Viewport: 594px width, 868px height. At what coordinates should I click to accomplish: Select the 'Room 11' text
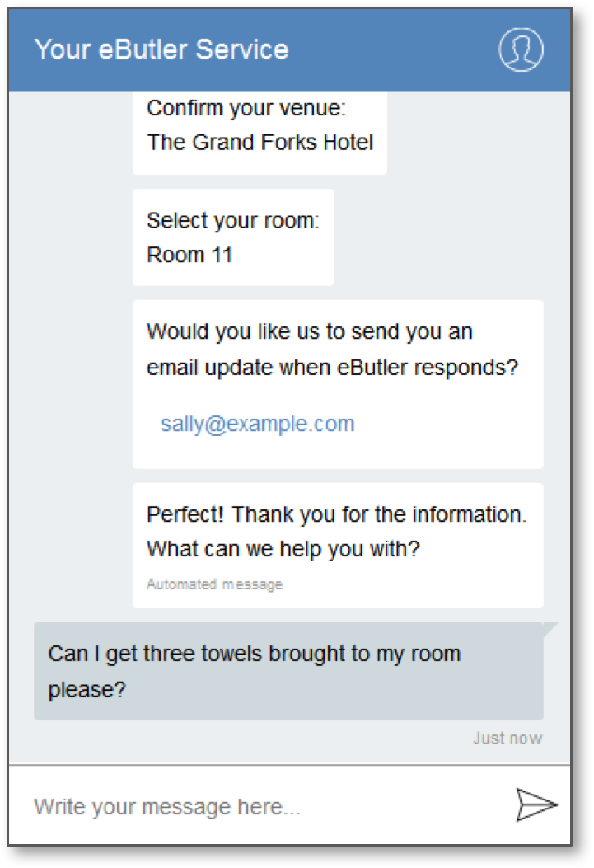[189, 256]
